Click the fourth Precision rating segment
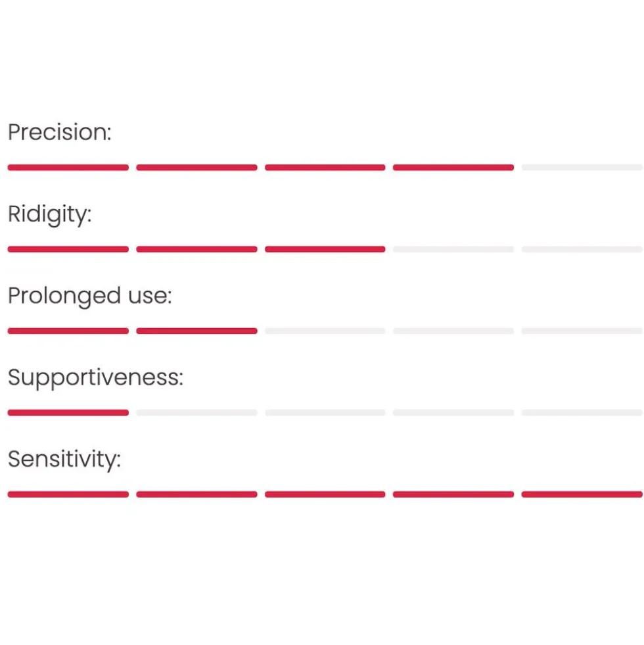The image size is (644, 645). (453, 168)
